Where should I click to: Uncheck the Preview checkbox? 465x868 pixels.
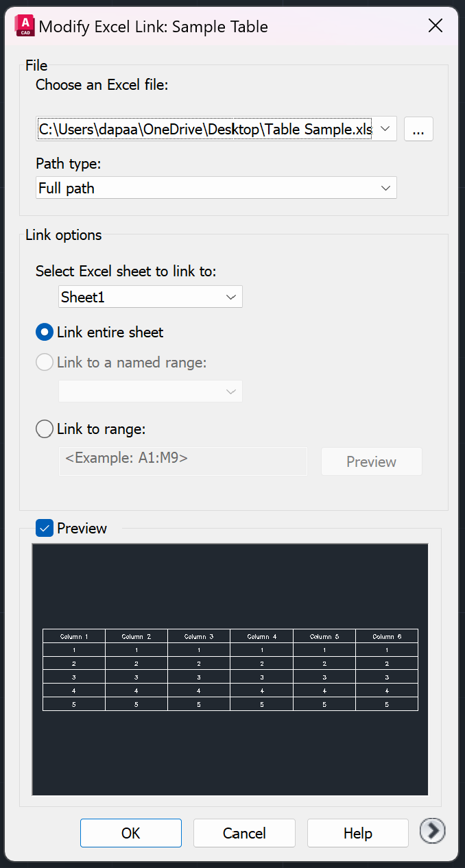point(45,528)
